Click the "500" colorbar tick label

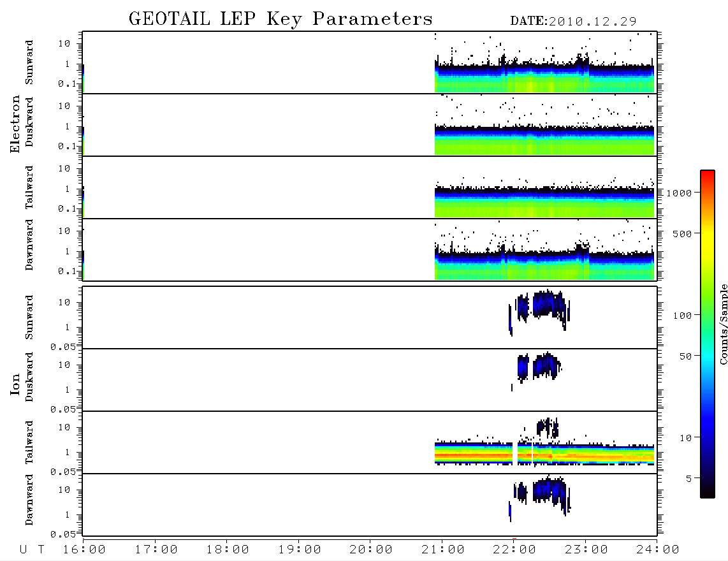tap(682, 233)
